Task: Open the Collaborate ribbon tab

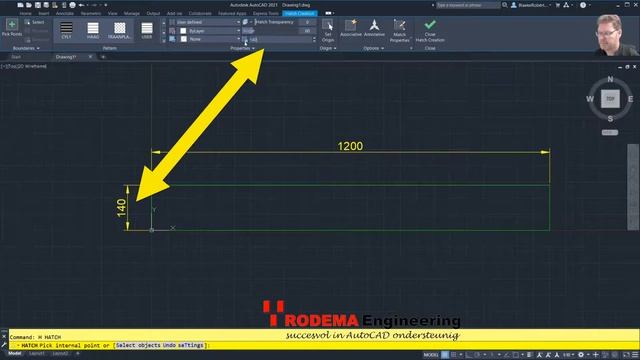Action: [200, 13]
